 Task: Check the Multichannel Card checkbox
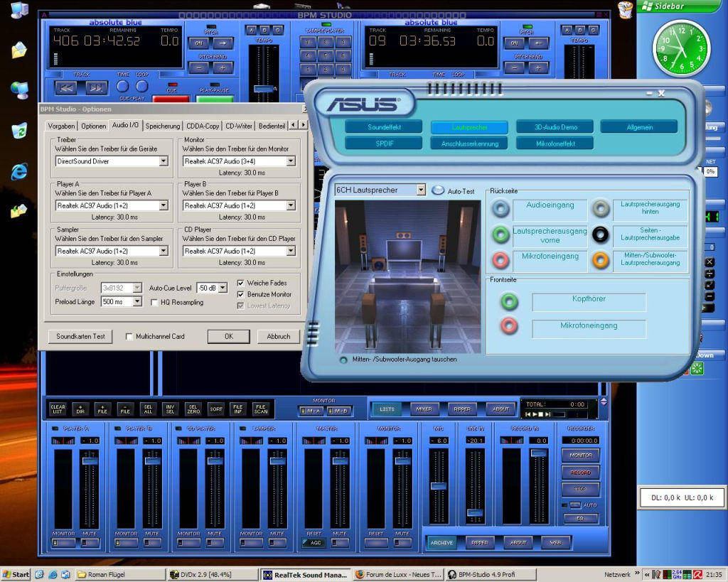[129, 337]
